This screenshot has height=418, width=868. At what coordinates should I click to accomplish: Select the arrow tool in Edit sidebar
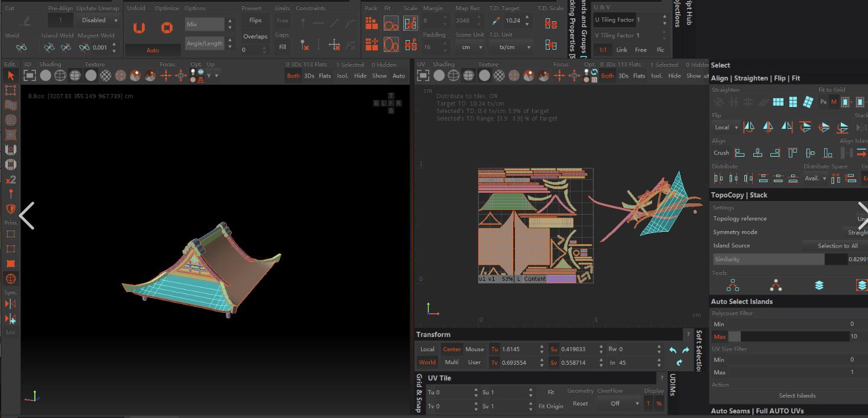(x=11, y=76)
